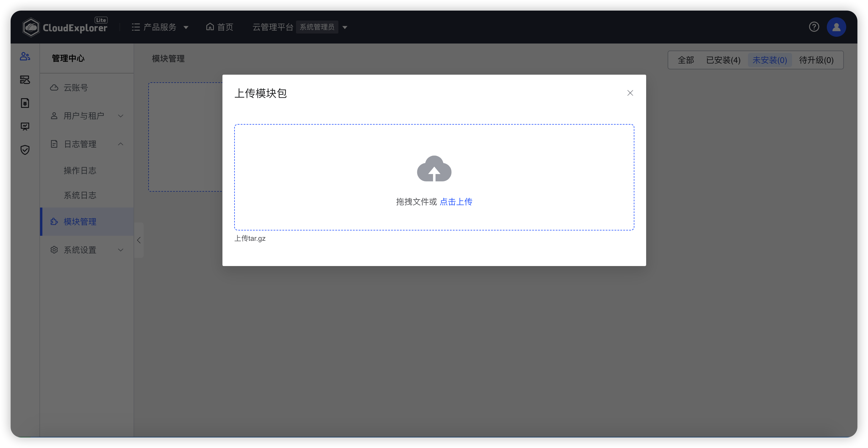Click the 云管理平台 label in header
The width and height of the screenshot is (868, 448).
click(272, 27)
